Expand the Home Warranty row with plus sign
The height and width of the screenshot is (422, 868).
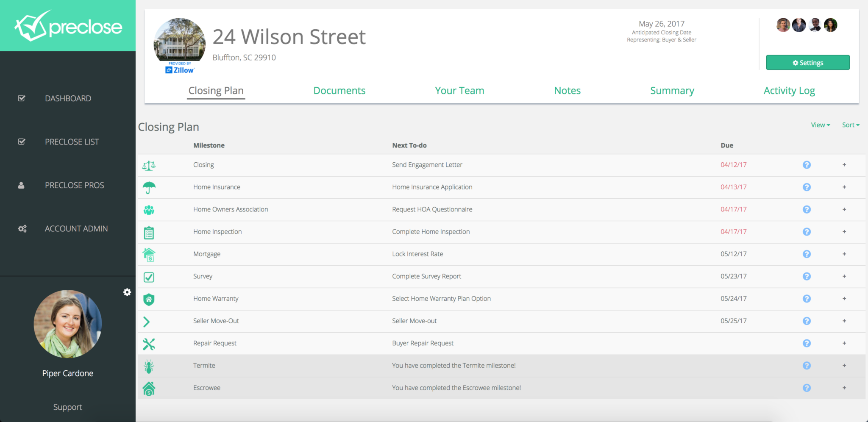[844, 299]
